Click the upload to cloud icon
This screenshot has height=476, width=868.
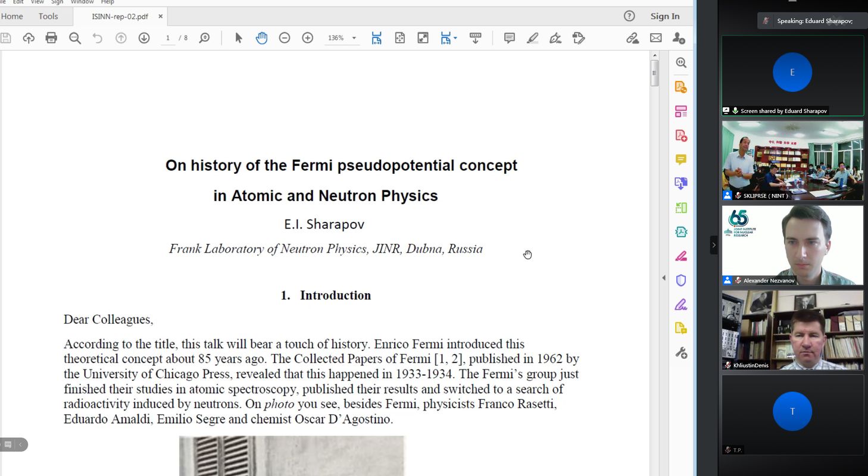tap(29, 38)
